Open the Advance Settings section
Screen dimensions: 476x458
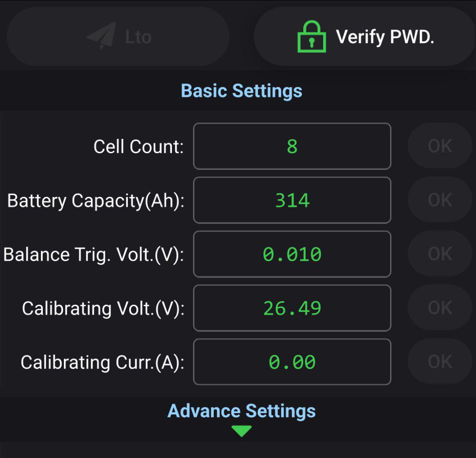[242, 411]
